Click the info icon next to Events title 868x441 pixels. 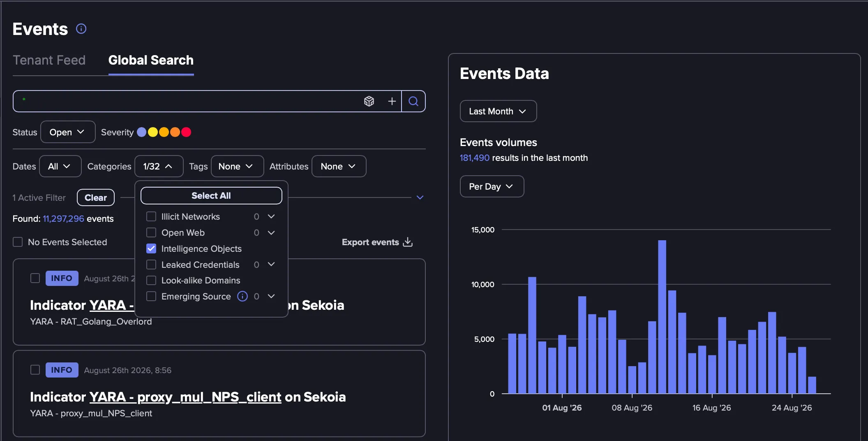tap(81, 29)
